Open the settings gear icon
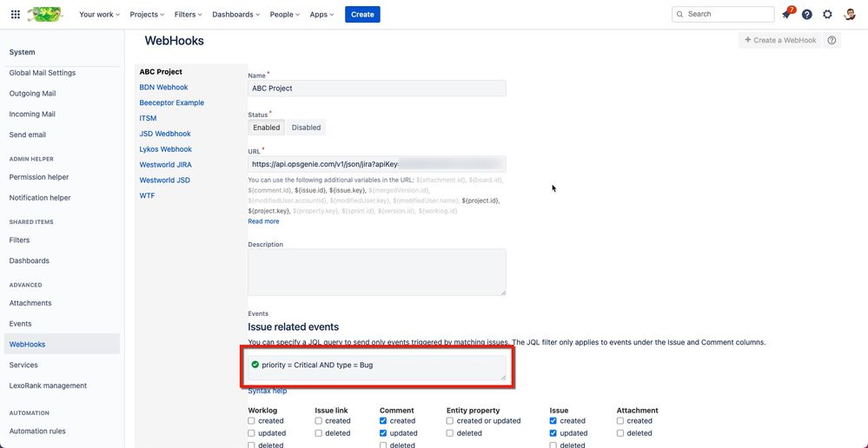 tap(827, 15)
